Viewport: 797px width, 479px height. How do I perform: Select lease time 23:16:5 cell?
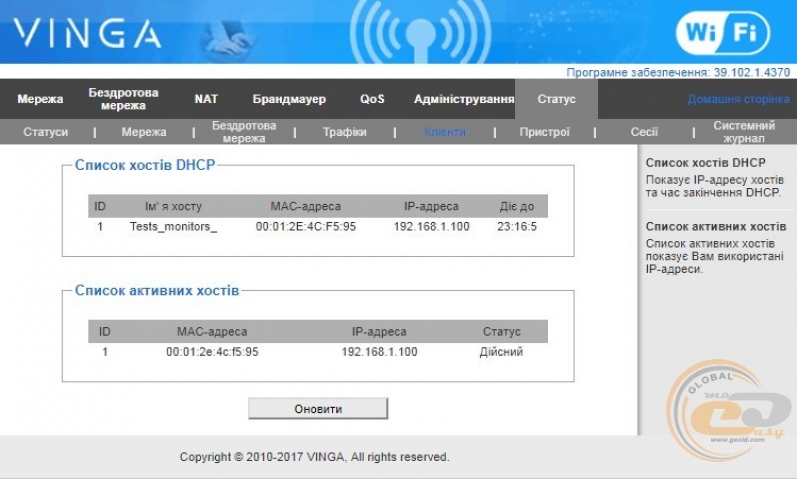point(517,227)
